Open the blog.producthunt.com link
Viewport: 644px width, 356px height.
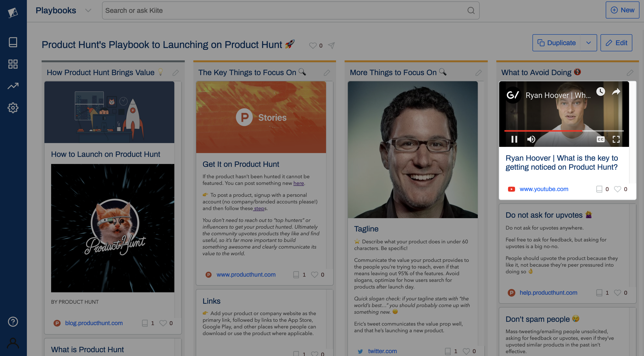point(94,323)
